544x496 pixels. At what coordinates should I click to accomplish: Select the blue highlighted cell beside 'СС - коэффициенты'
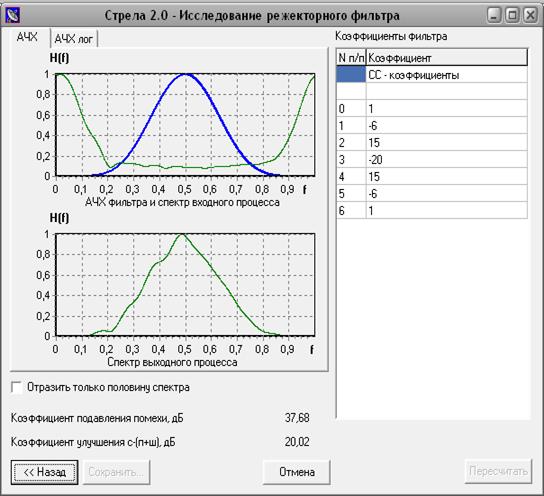coord(351,75)
